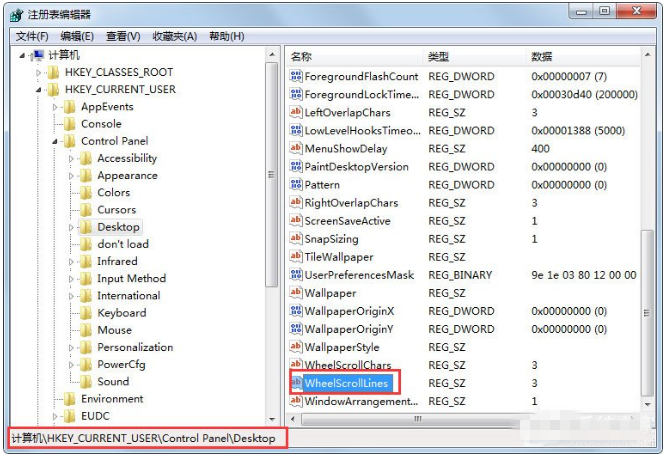This screenshot has width=670, height=461.
Task: Expand the HKEY_CLASSES_ROOT node
Action: (38, 73)
